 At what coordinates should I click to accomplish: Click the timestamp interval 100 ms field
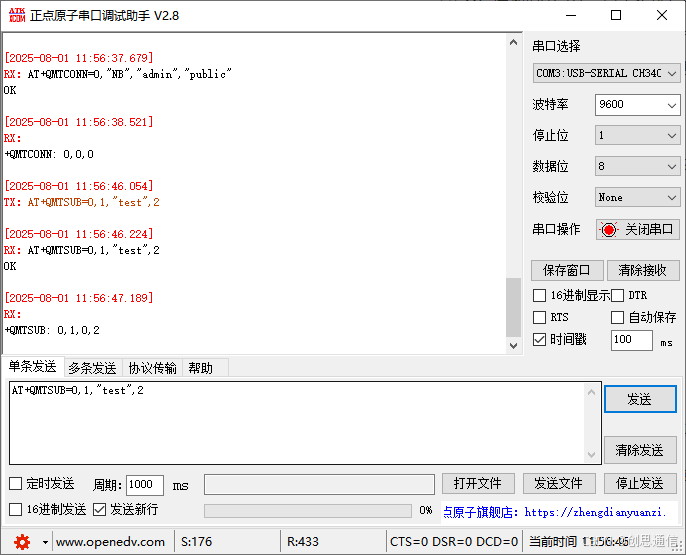[x=631, y=340]
